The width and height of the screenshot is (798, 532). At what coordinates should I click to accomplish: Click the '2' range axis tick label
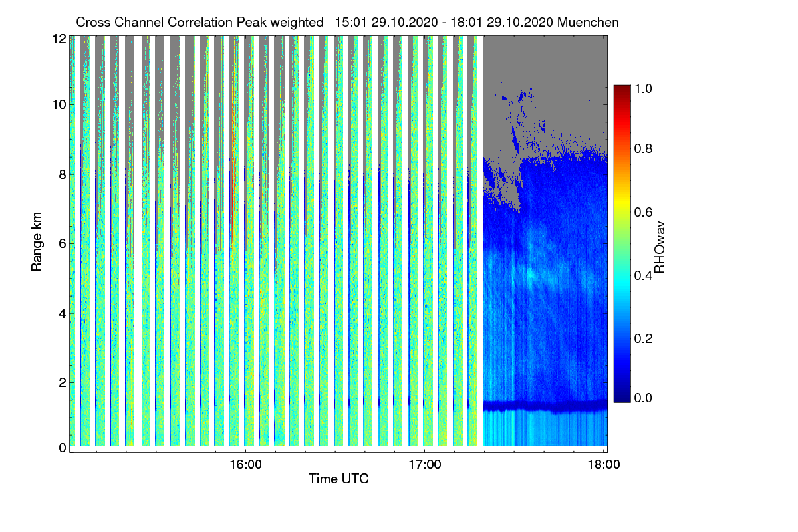click(x=63, y=382)
